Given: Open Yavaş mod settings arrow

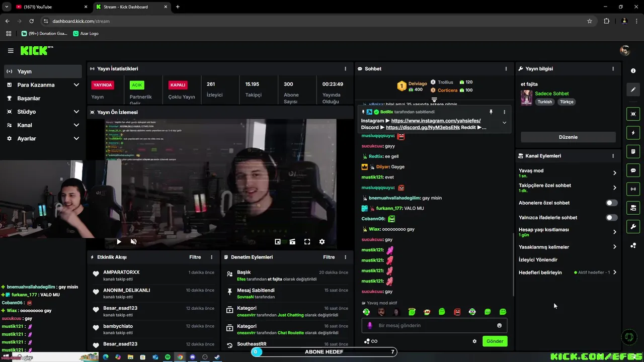Looking at the screenshot, I should (614, 173).
